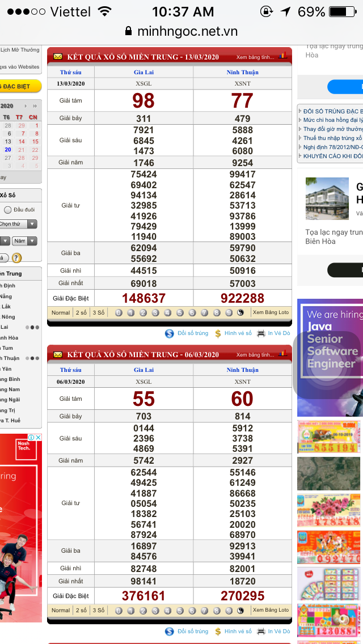Click the bar chart icon in 13/03/2020 header
The image size is (363, 644).
[283, 56]
